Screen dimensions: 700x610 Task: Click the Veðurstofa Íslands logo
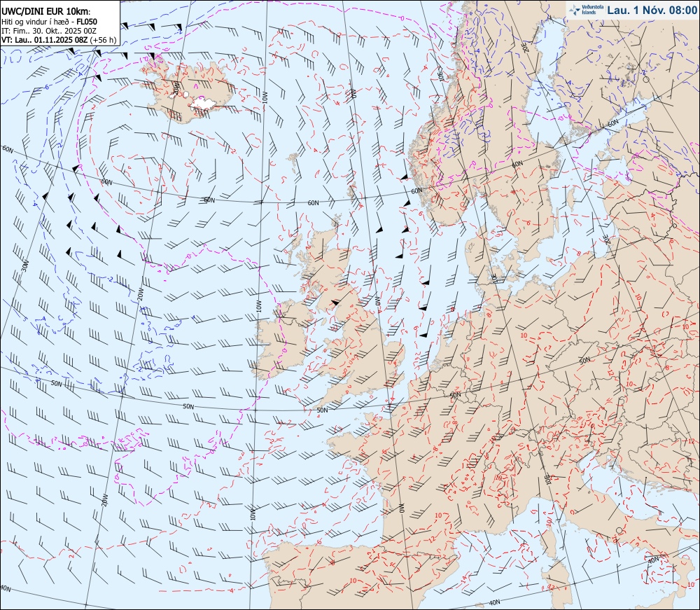(586, 10)
